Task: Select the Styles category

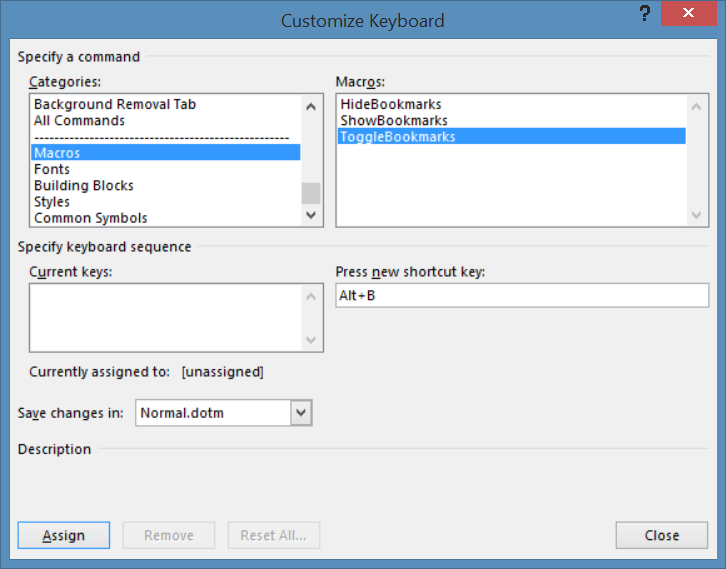Action: coord(52,201)
